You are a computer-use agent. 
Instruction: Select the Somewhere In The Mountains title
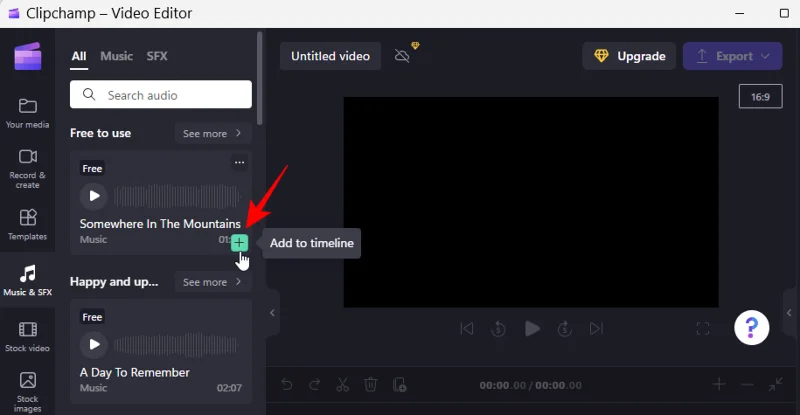(x=160, y=224)
